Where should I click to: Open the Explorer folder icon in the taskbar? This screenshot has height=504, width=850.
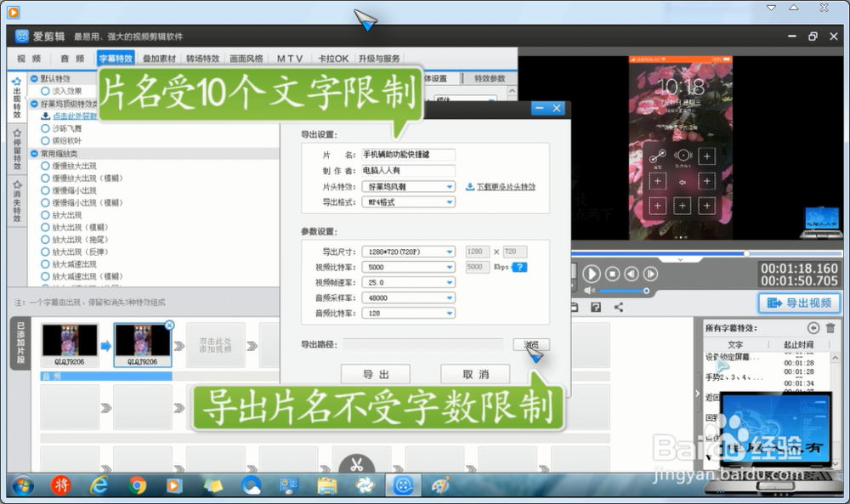[327, 485]
